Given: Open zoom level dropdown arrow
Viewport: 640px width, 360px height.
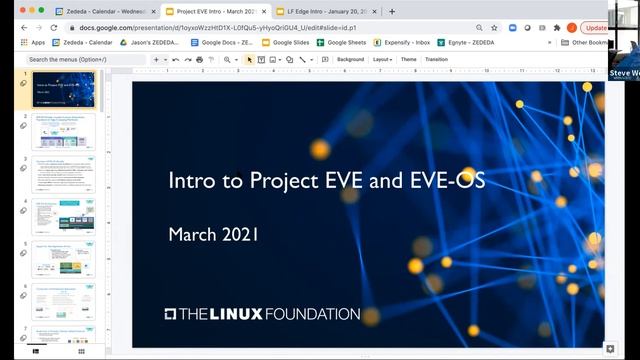Looking at the screenshot, I should tap(236, 60).
